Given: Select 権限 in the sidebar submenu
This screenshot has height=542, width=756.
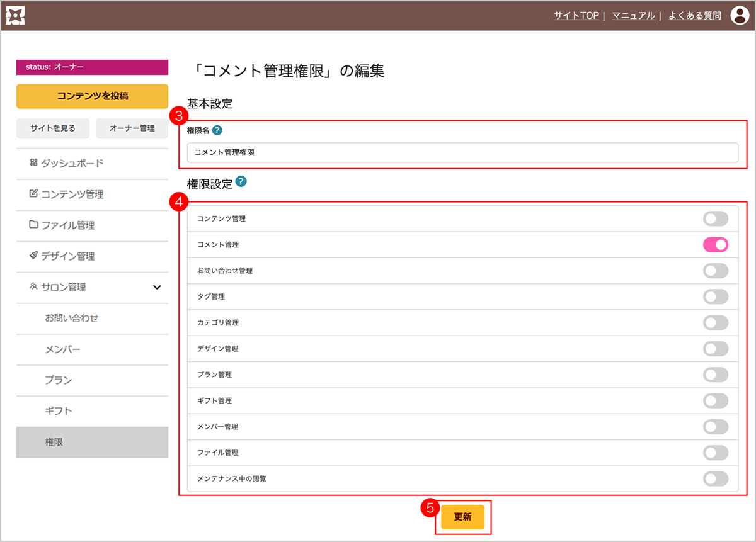Looking at the screenshot, I should 54,443.
